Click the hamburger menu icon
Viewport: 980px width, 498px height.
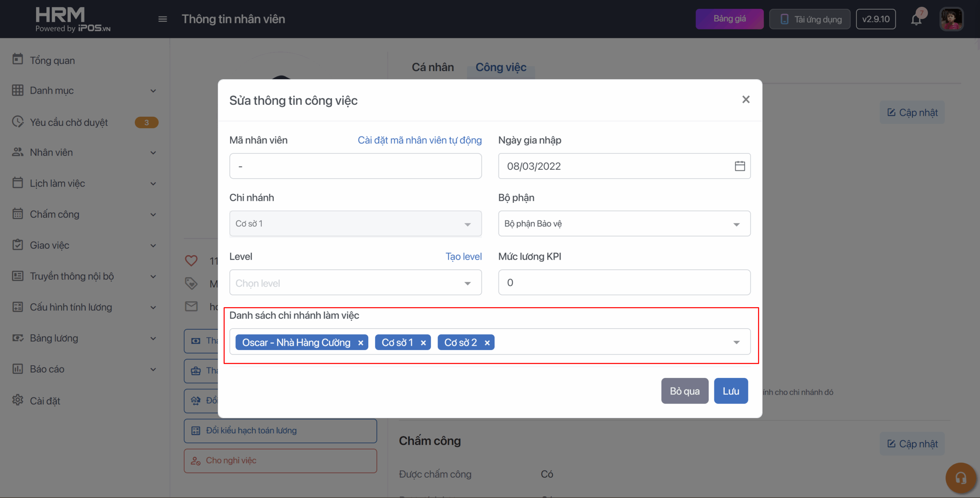pos(162,19)
